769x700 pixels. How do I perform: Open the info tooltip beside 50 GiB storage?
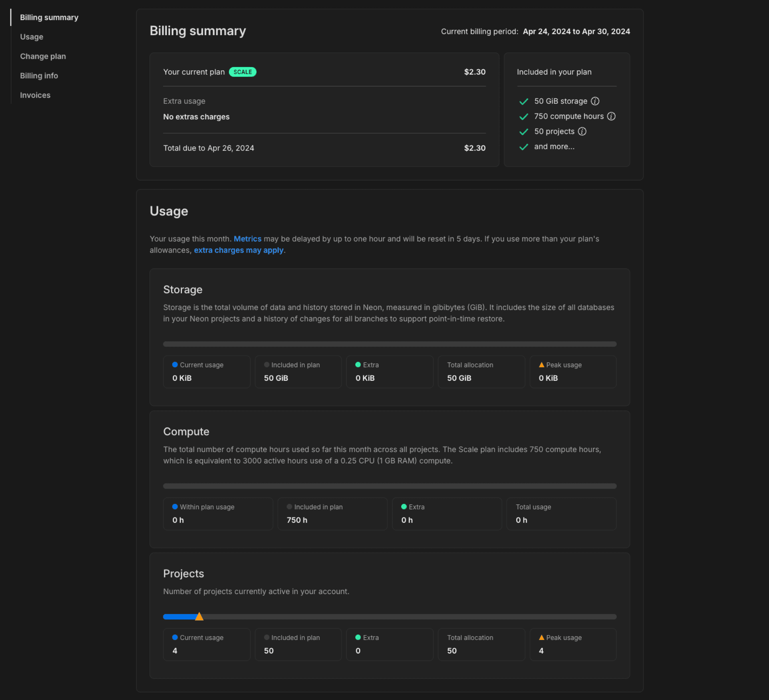point(594,101)
